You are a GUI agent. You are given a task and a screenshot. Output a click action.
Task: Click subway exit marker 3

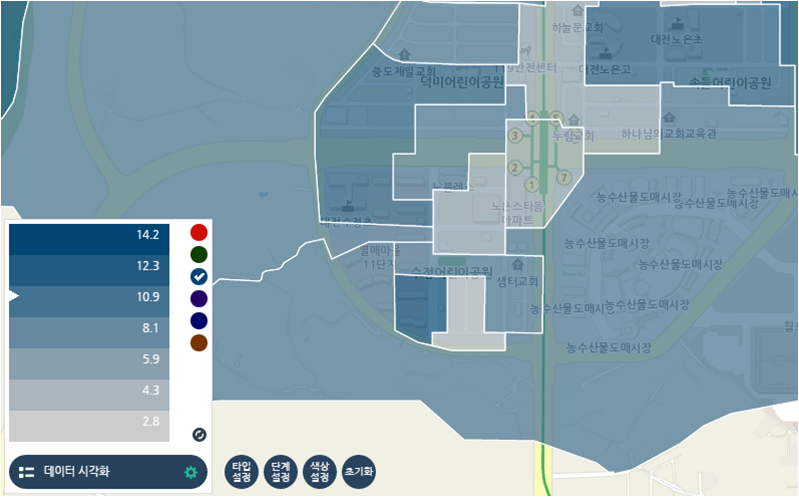point(515,136)
